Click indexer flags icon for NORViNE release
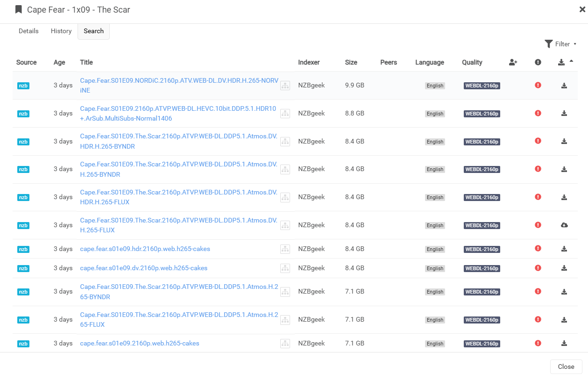This screenshot has width=588, height=381. (285, 86)
